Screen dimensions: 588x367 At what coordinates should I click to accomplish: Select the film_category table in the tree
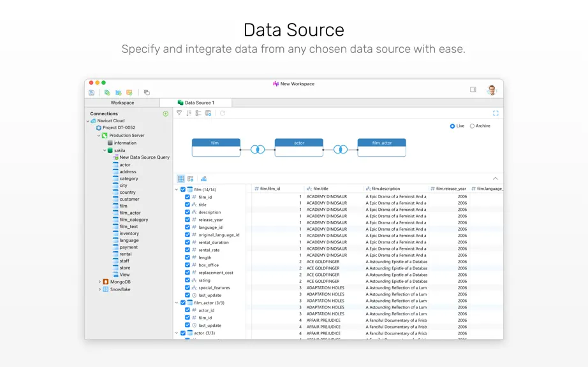pos(133,220)
